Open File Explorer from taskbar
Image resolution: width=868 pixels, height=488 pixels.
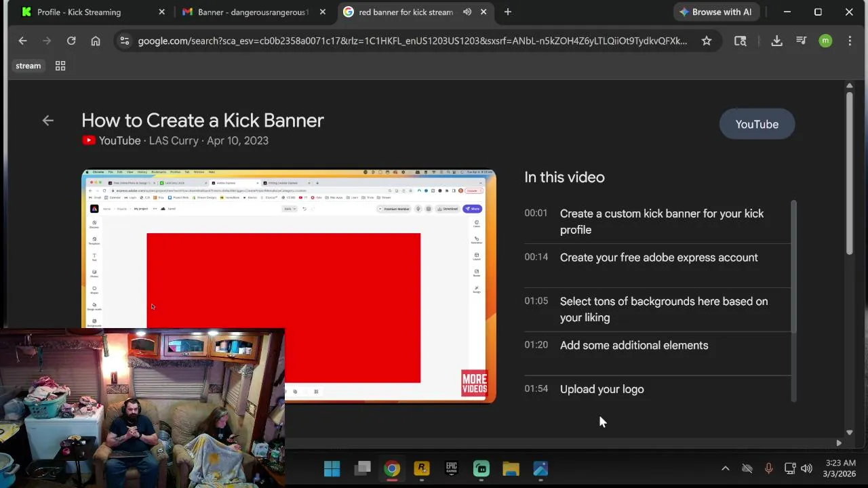click(511, 468)
